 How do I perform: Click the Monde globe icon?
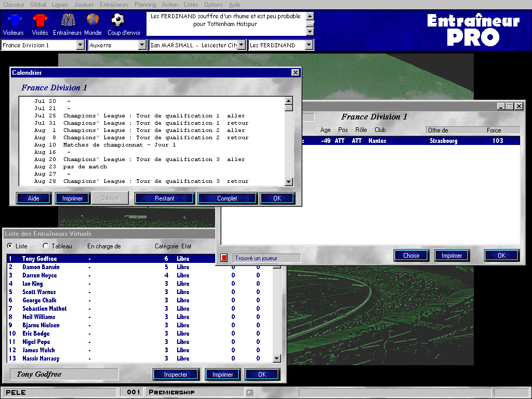tap(92, 22)
